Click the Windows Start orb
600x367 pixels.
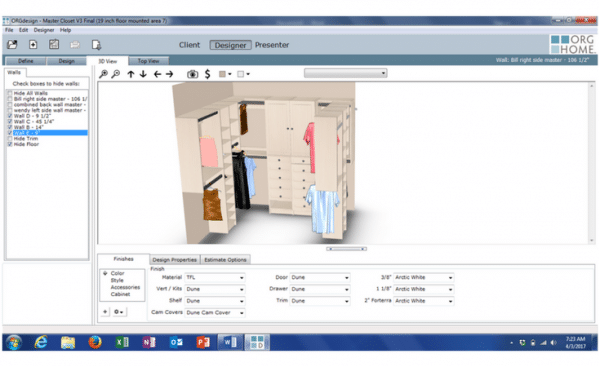pos(14,342)
